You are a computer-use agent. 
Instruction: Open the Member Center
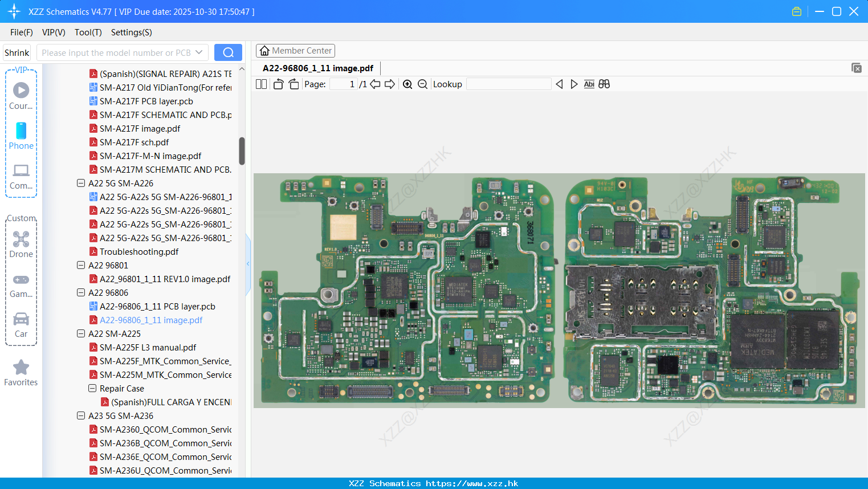tap(295, 51)
